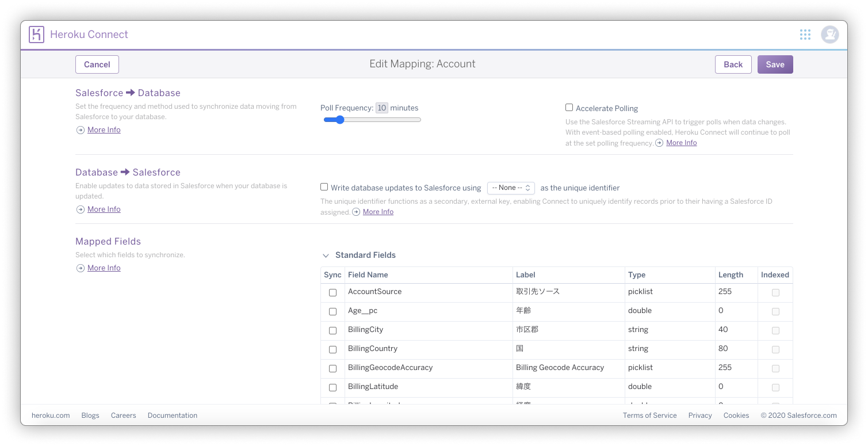Screen dimensions: 868x446
Task: Tick the Sync checkbox for BillingLatitude
Action: coord(332,387)
